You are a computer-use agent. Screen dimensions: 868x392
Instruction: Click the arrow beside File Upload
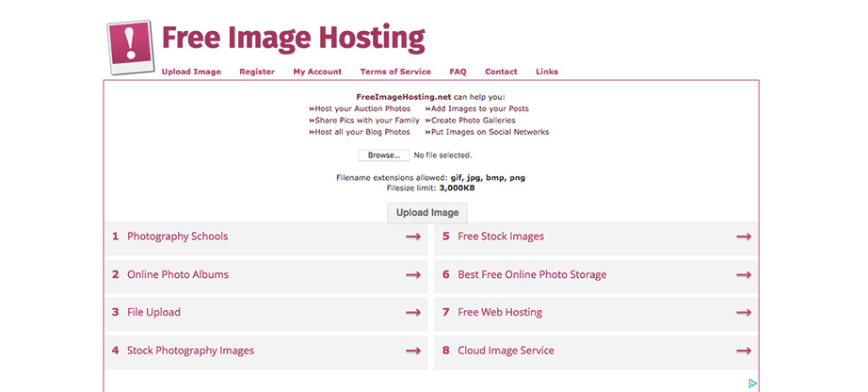(x=413, y=313)
